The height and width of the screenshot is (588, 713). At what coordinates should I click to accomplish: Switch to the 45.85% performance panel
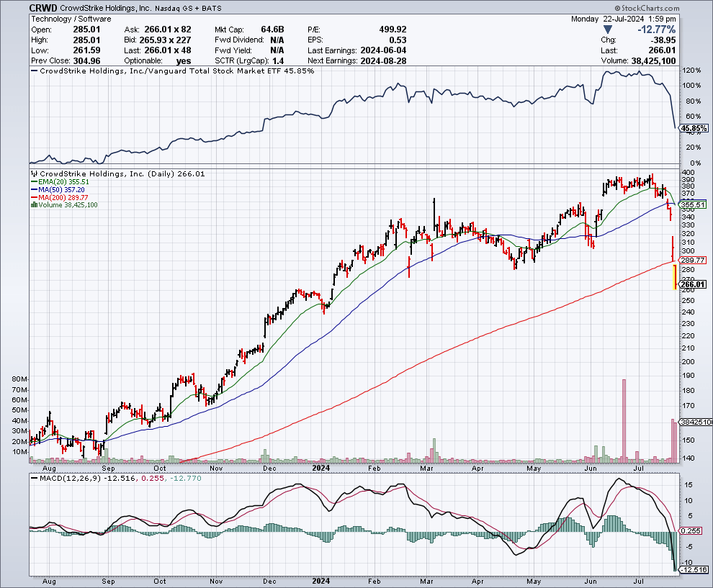[x=694, y=128]
